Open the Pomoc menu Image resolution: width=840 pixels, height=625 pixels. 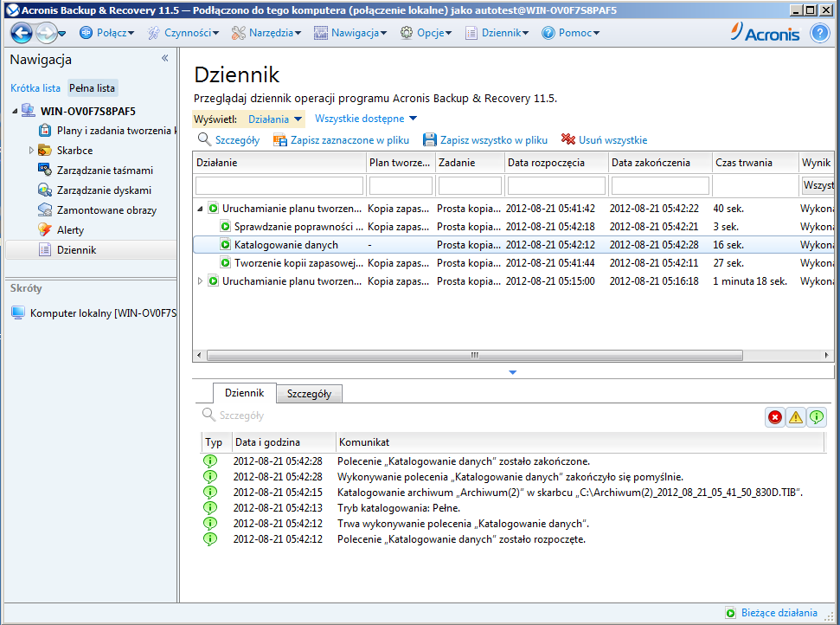click(571, 33)
